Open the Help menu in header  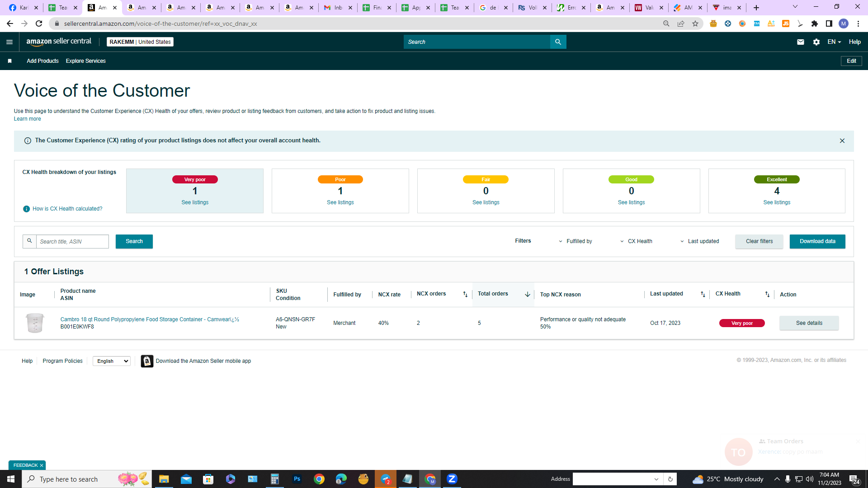tap(854, 42)
